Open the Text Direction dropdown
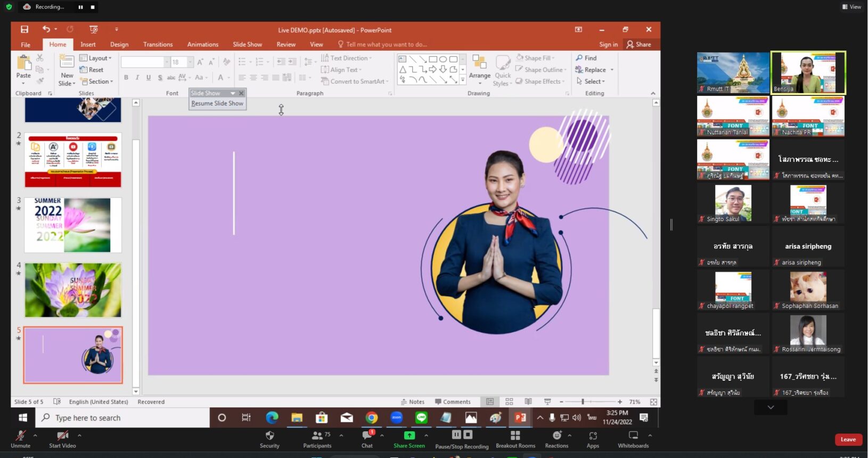868x458 pixels. (x=347, y=58)
